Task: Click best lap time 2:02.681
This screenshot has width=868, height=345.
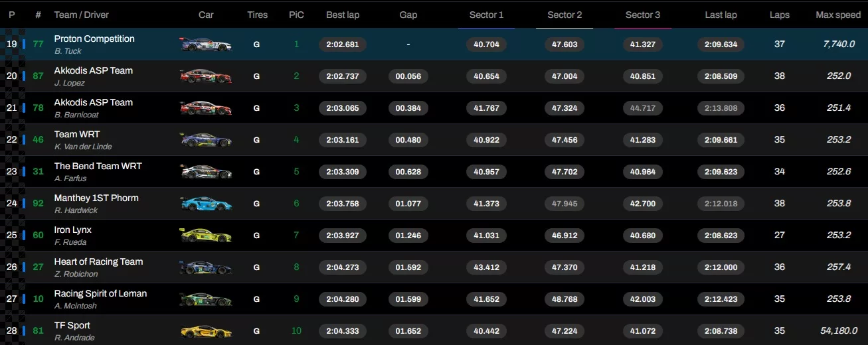Action: 343,44
